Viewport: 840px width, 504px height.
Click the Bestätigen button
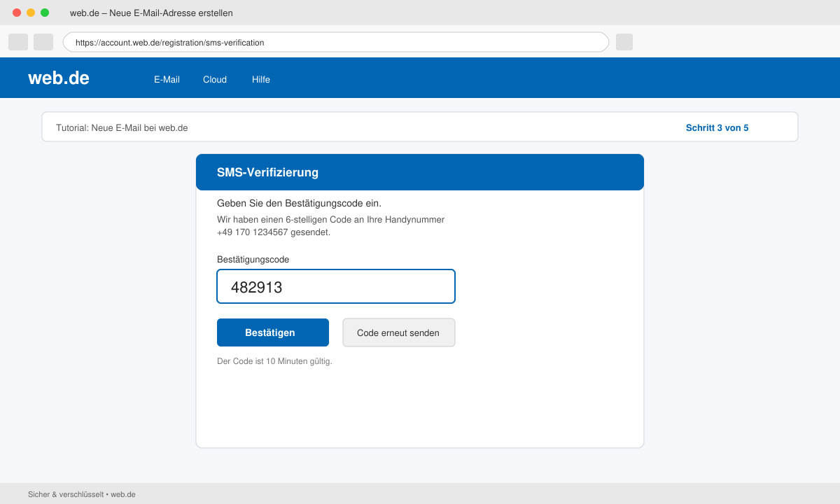[273, 332]
